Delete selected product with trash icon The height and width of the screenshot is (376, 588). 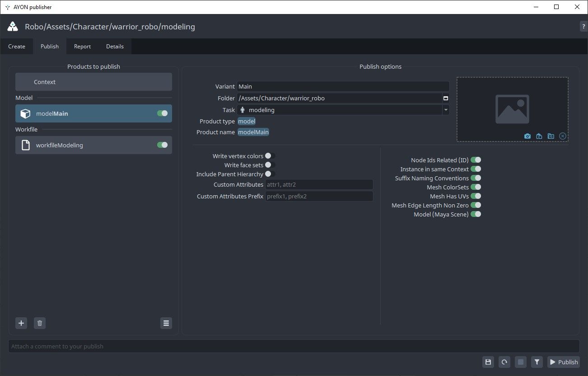point(40,323)
